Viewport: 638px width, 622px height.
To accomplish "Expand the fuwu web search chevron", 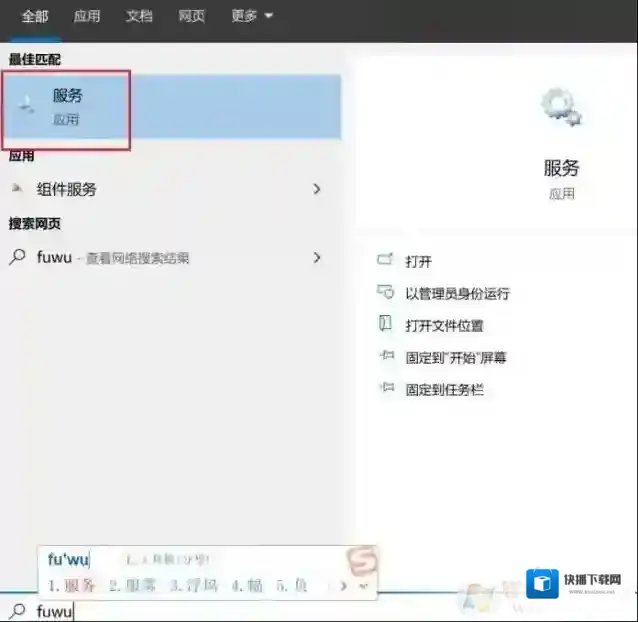I will pyautogui.click(x=317, y=257).
